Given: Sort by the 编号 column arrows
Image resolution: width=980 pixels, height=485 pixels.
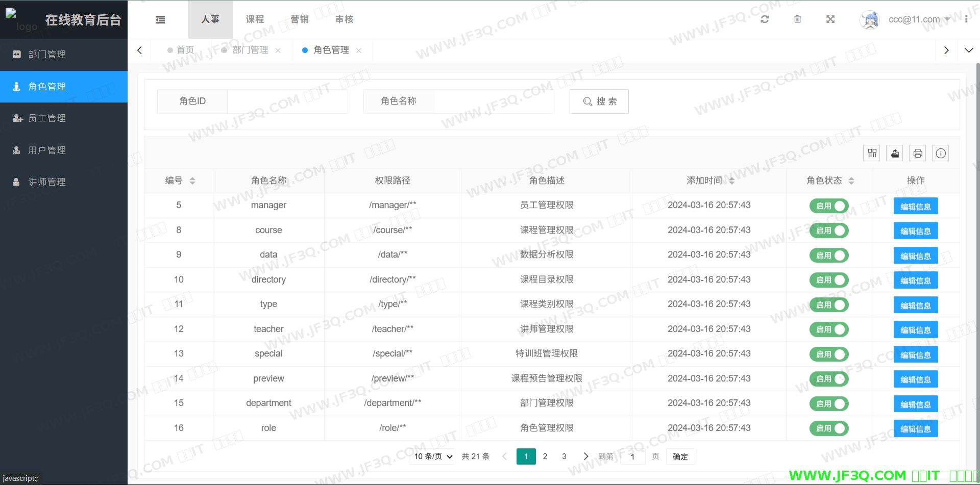Looking at the screenshot, I should (x=192, y=181).
